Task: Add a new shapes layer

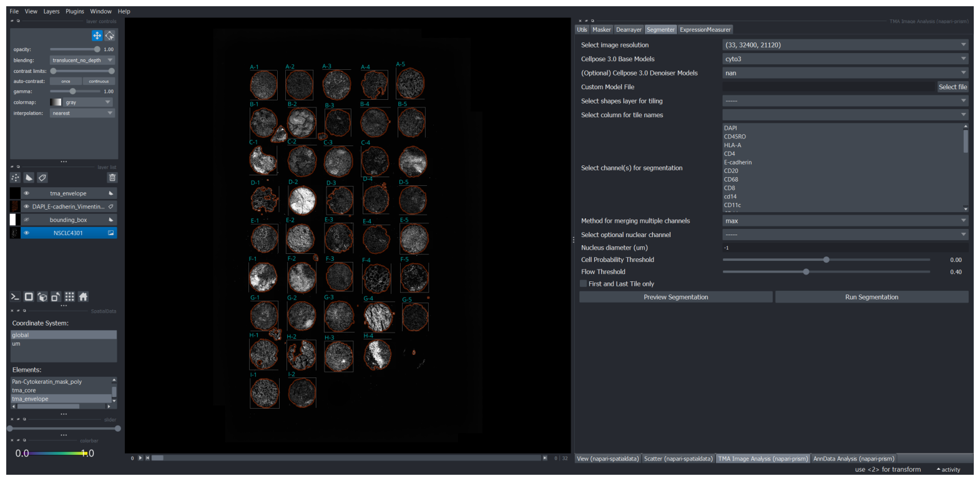Action: pos(29,178)
